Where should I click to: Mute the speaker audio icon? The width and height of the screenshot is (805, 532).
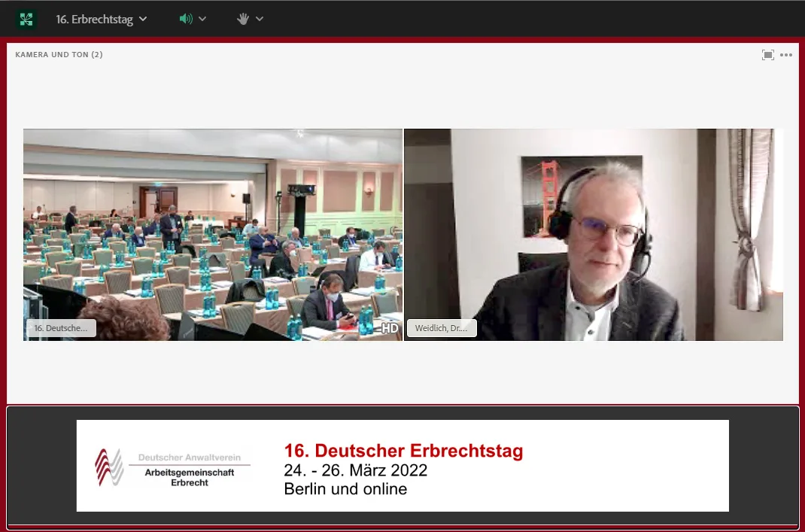click(x=186, y=19)
